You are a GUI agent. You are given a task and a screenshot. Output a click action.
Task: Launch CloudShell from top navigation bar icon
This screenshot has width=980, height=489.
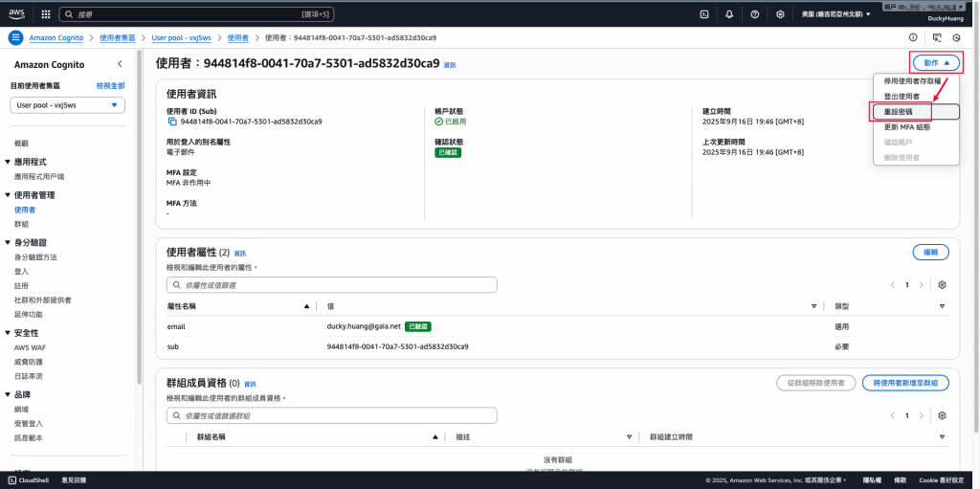point(704,13)
